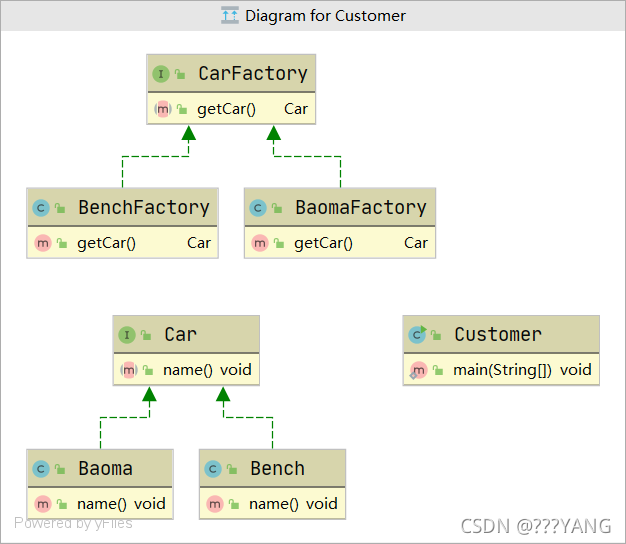This screenshot has height=544, width=626.
Task: Click the static method icon in Customer
Action: (418, 370)
